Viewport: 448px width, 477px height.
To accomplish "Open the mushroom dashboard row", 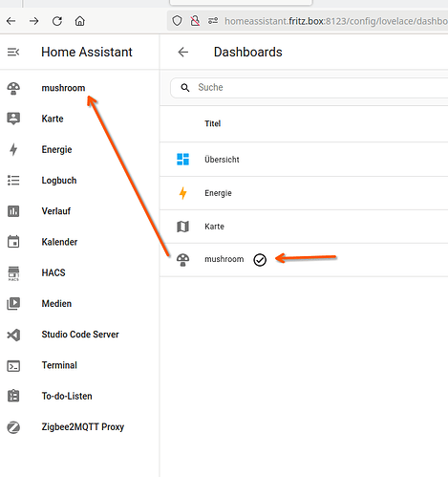I will coord(304,260).
